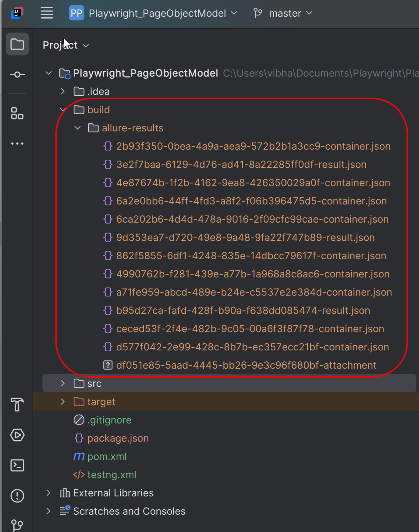The width and height of the screenshot is (419, 532).
Task: Open the Project tool window folder icon
Action: (17, 44)
